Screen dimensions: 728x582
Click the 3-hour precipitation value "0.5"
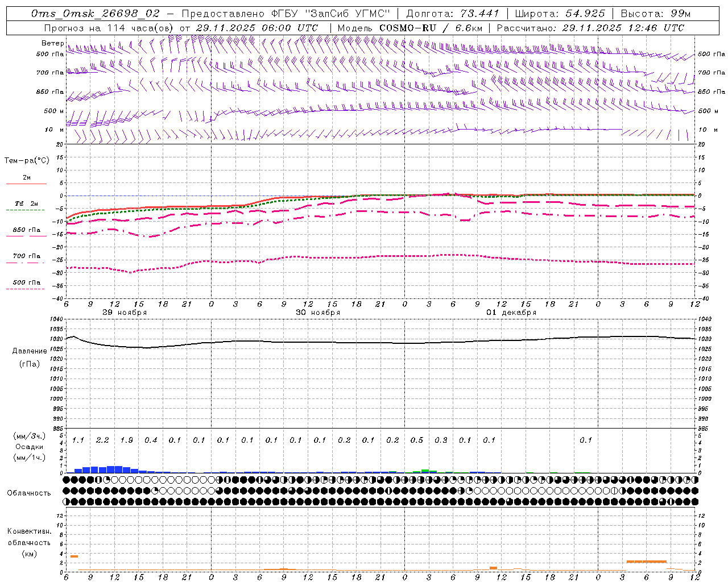[x=417, y=440]
